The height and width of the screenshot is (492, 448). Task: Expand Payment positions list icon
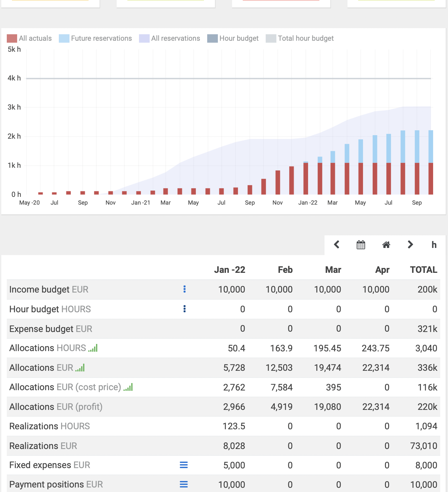tap(184, 484)
